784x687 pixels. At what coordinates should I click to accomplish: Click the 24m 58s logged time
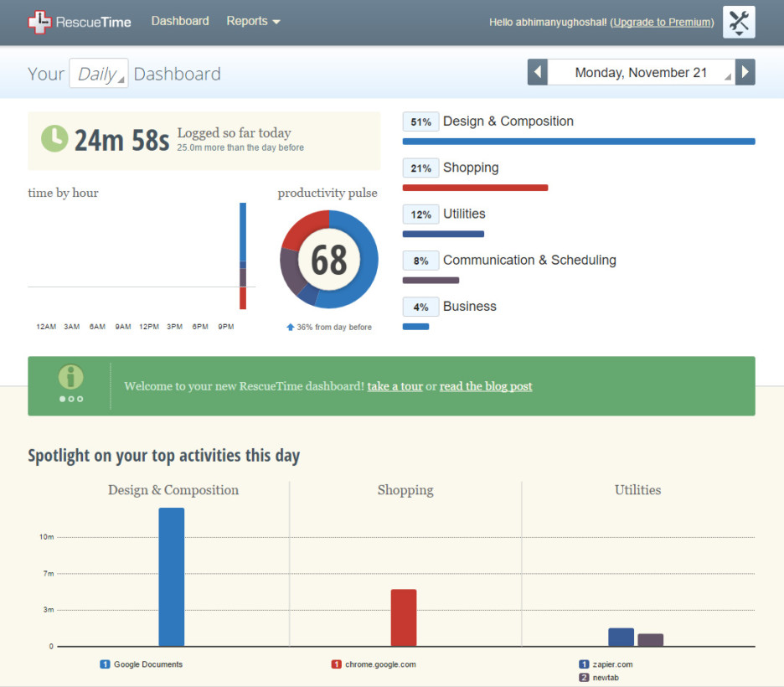pyautogui.click(x=122, y=140)
